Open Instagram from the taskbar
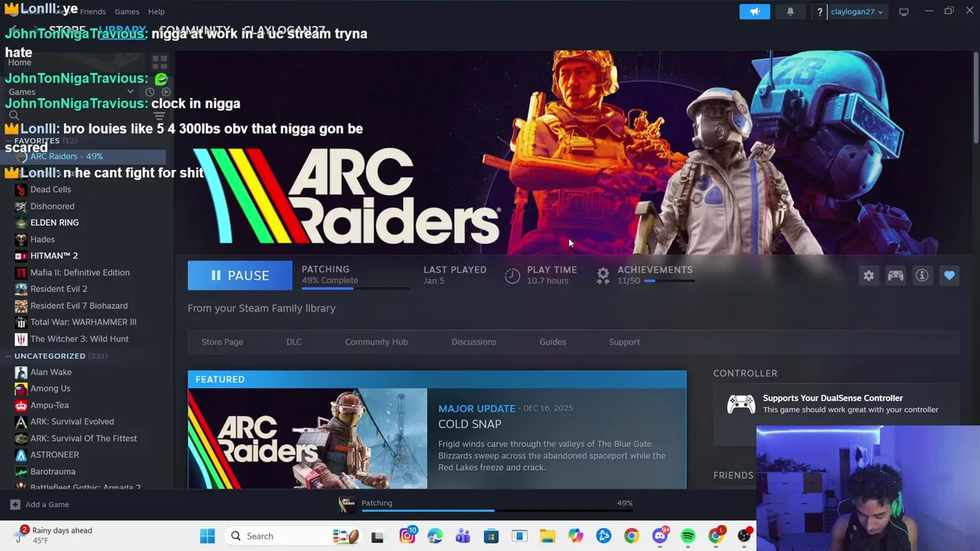The height and width of the screenshot is (551, 980). point(407,536)
